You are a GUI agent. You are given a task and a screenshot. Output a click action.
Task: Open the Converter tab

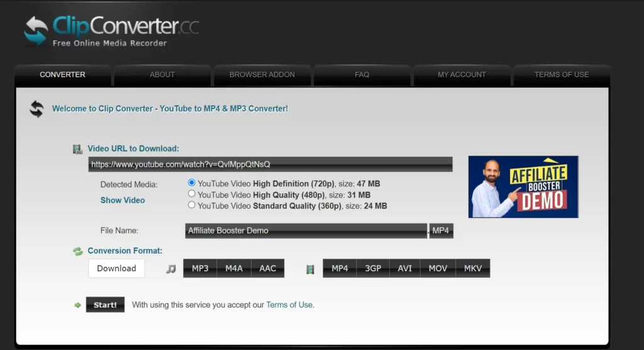62,75
